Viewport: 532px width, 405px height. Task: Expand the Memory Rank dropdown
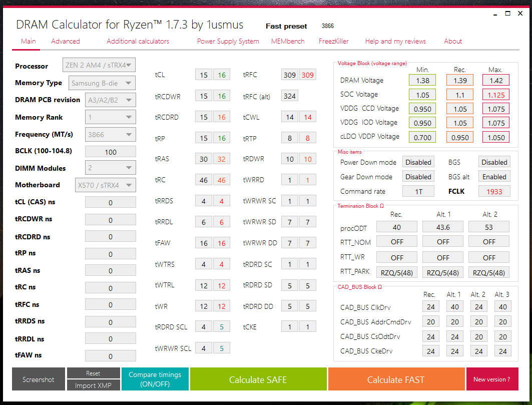(x=110, y=117)
